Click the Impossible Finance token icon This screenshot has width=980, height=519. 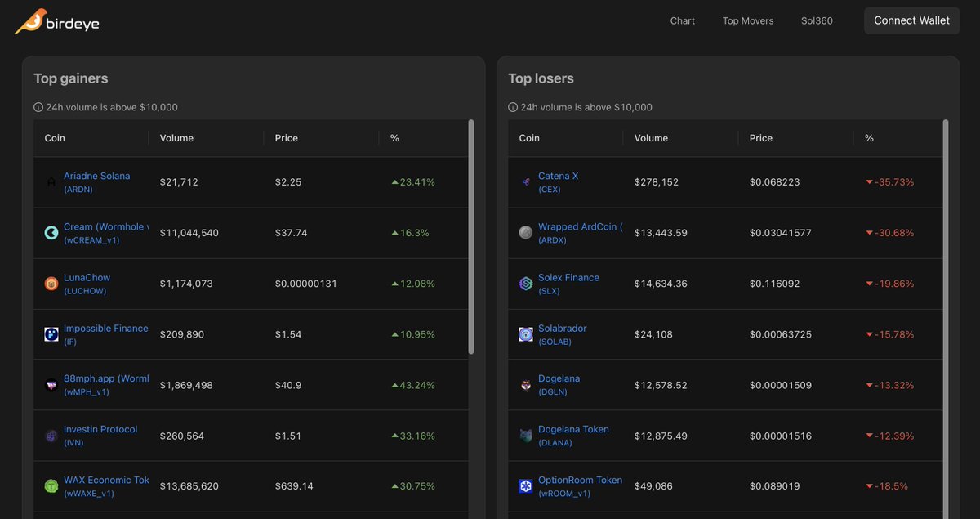[51, 334]
